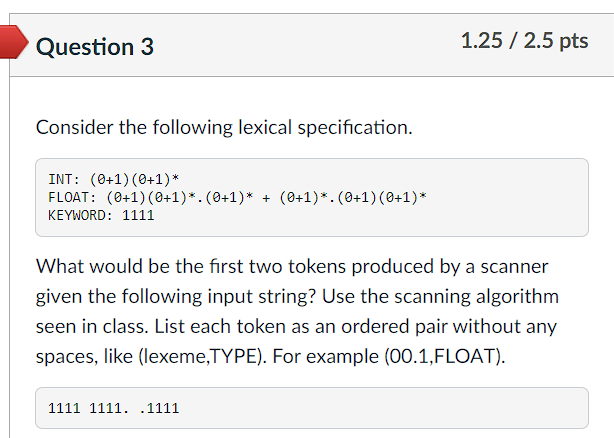Click the INT rule line in code block
614x438 pixels.
(114, 179)
